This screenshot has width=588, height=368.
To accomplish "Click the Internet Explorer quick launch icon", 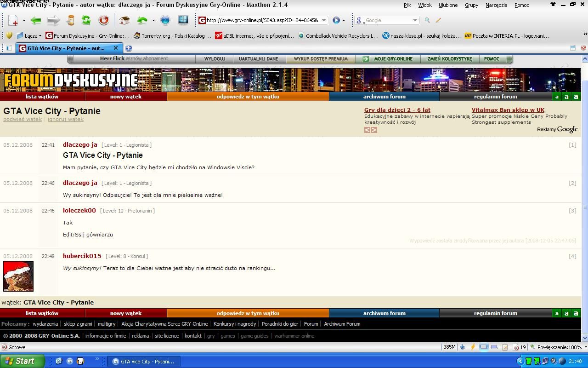I will [59, 361].
